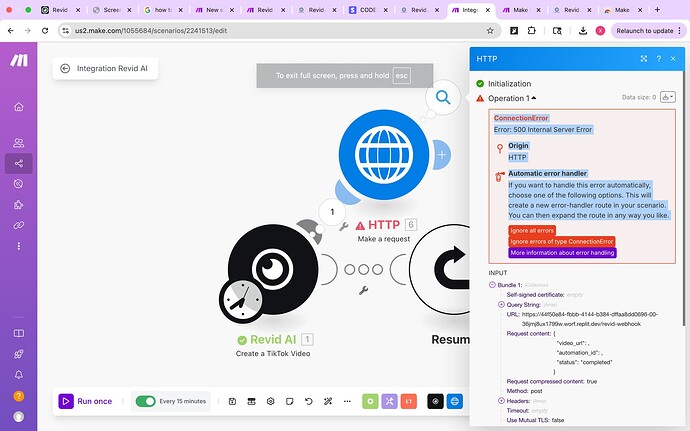Screen dimensions: 690x431
Task: Click the question mark help in HTTP panel
Action: 659,59
